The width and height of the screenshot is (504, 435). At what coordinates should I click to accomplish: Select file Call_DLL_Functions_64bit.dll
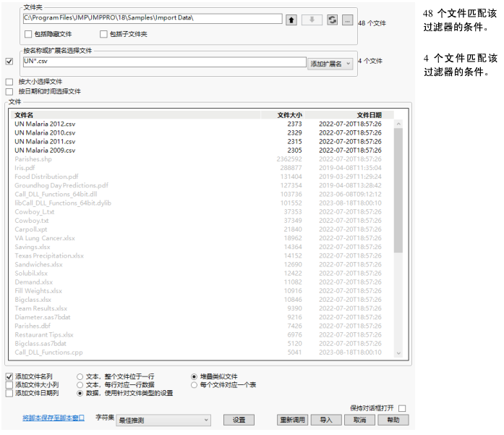click(56, 194)
